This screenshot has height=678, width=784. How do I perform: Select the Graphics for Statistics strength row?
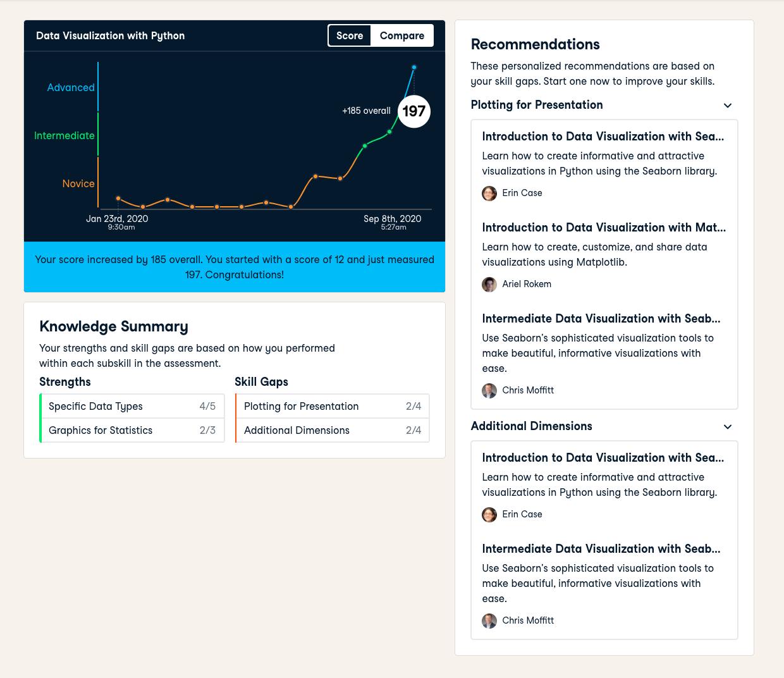pos(132,430)
